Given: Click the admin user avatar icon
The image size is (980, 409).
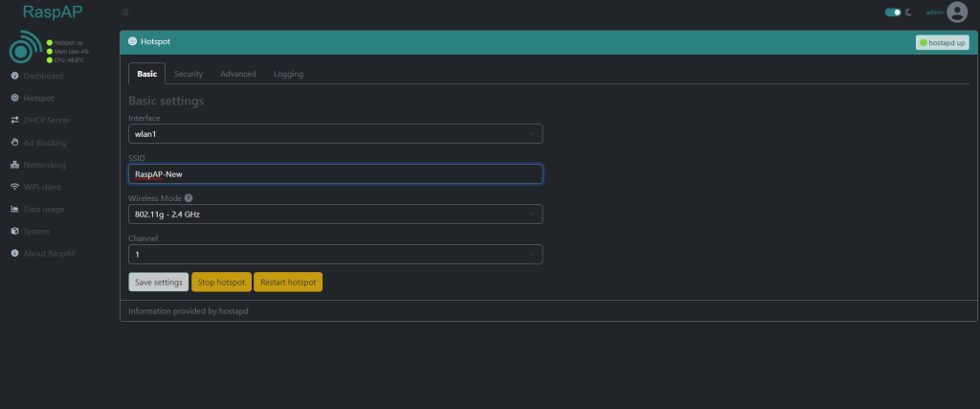Looking at the screenshot, I should [x=957, y=12].
